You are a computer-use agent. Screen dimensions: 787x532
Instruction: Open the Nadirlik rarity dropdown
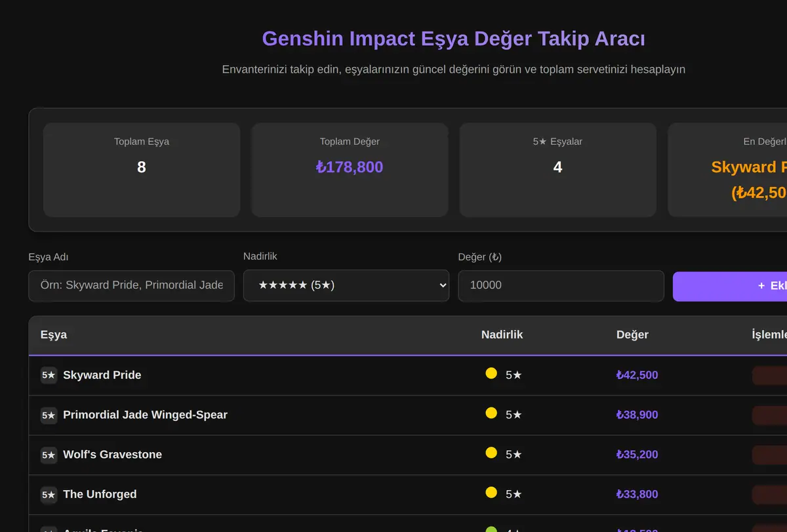346,285
